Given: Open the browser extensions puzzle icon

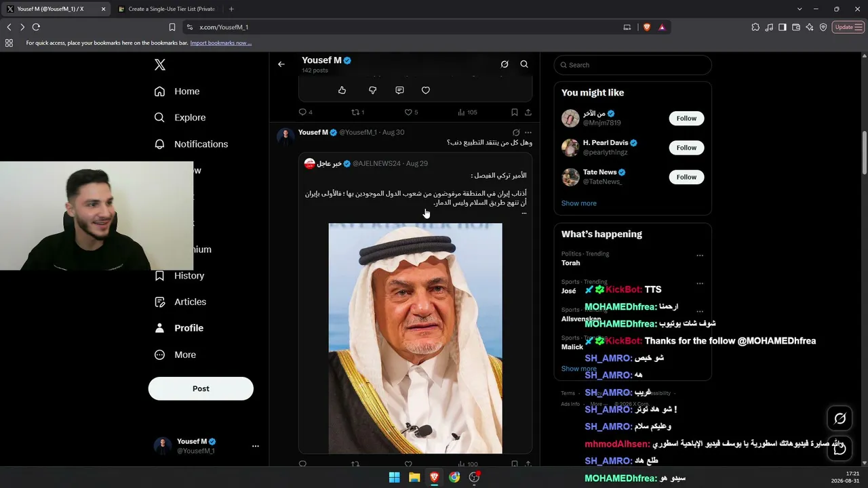Looking at the screenshot, I should 755,27.
